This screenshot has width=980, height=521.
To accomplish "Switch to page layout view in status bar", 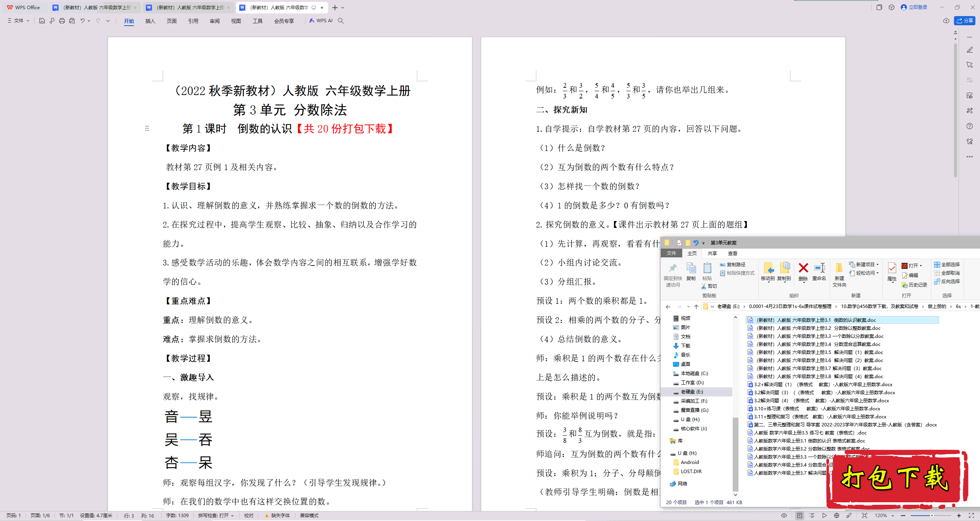I will point(800,516).
